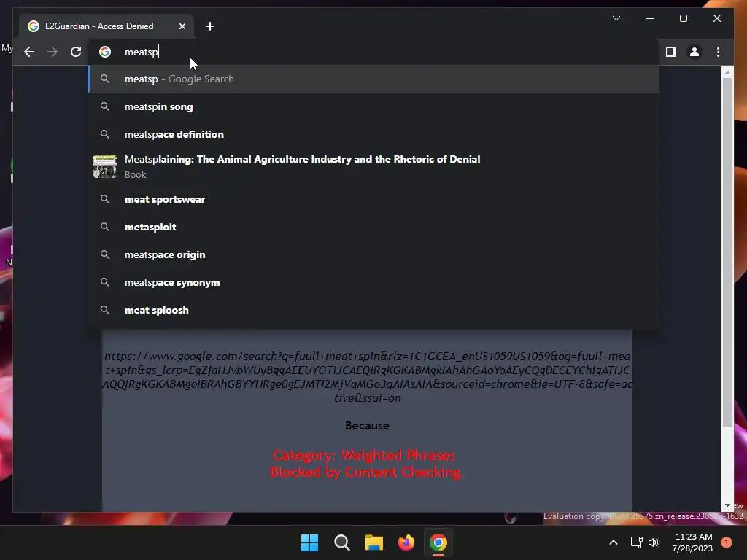
Task: Open Firefox from the taskbar
Action: coord(406,542)
